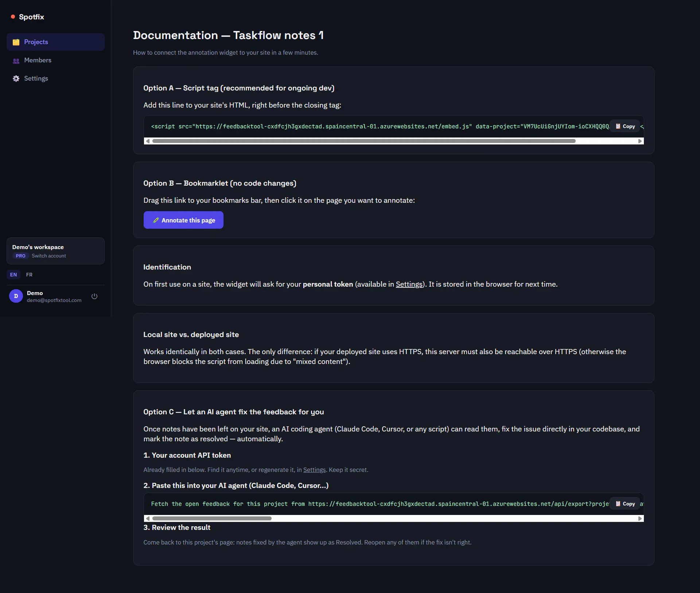Switch language to EN
Screen dimensions: 700x593
click(x=13, y=275)
